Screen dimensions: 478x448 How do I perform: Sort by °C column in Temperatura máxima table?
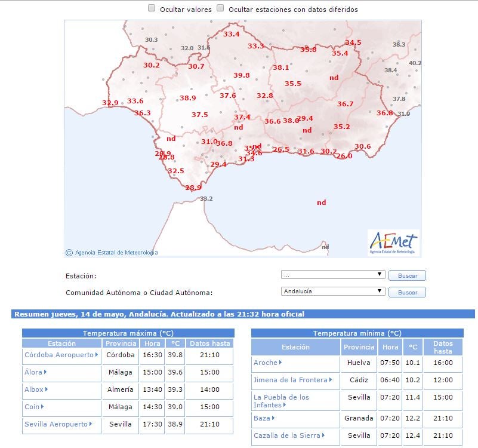pos(175,343)
